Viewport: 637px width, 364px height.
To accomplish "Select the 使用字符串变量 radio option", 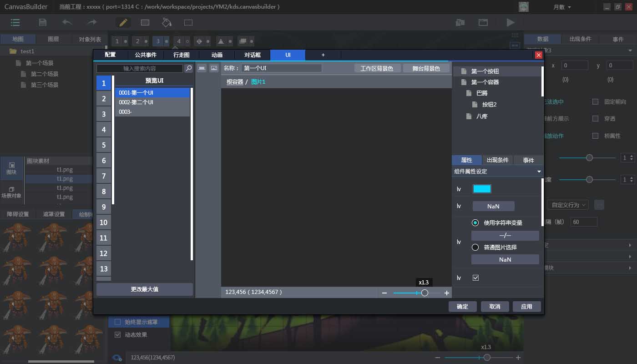I will coord(475,222).
